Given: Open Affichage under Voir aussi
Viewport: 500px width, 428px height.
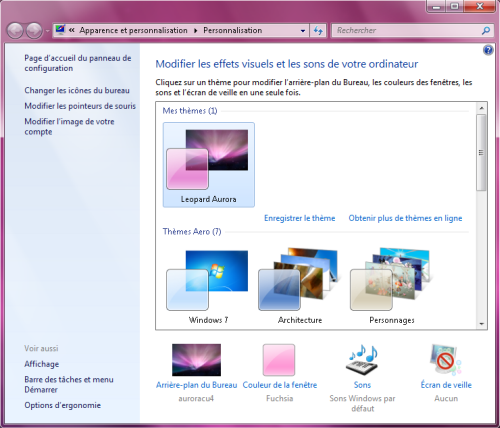Looking at the screenshot, I should coord(42,364).
